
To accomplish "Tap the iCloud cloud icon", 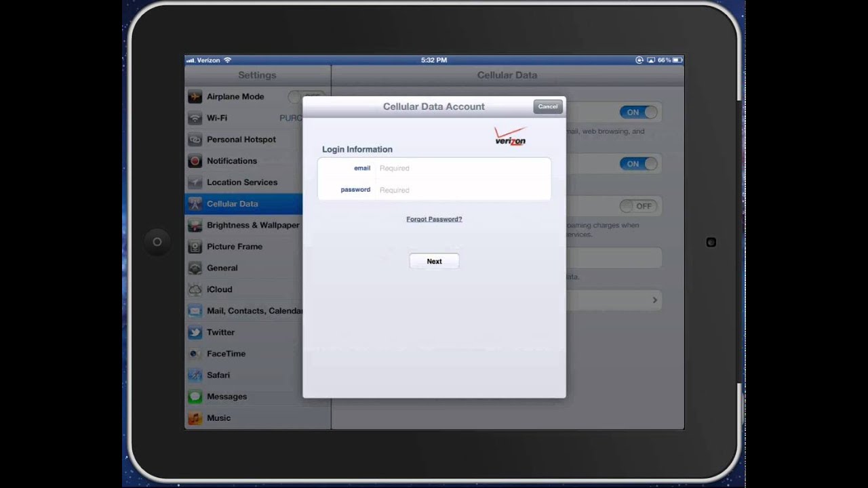I will click(x=195, y=289).
